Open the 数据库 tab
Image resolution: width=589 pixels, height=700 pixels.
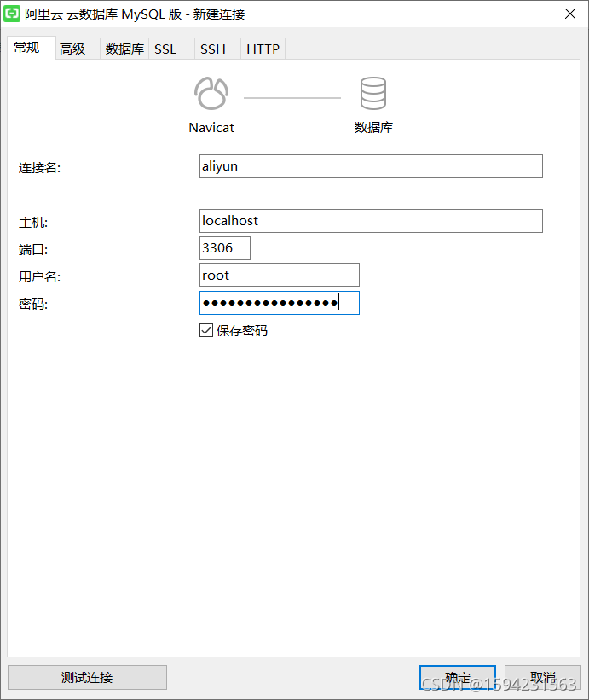pos(124,49)
